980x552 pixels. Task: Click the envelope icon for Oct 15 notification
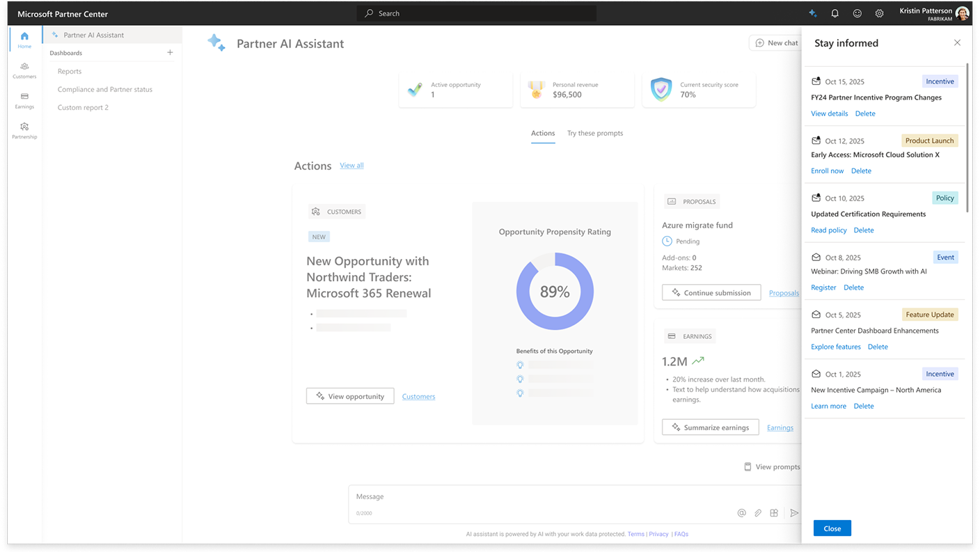[x=816, y=81]
